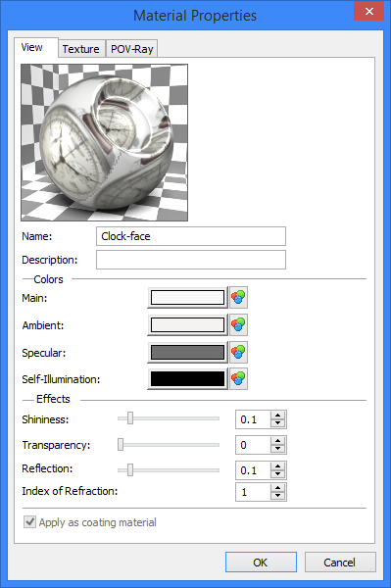Open color picker icon for Self-Illumination

pyautogui.click(x=238, y=379)
